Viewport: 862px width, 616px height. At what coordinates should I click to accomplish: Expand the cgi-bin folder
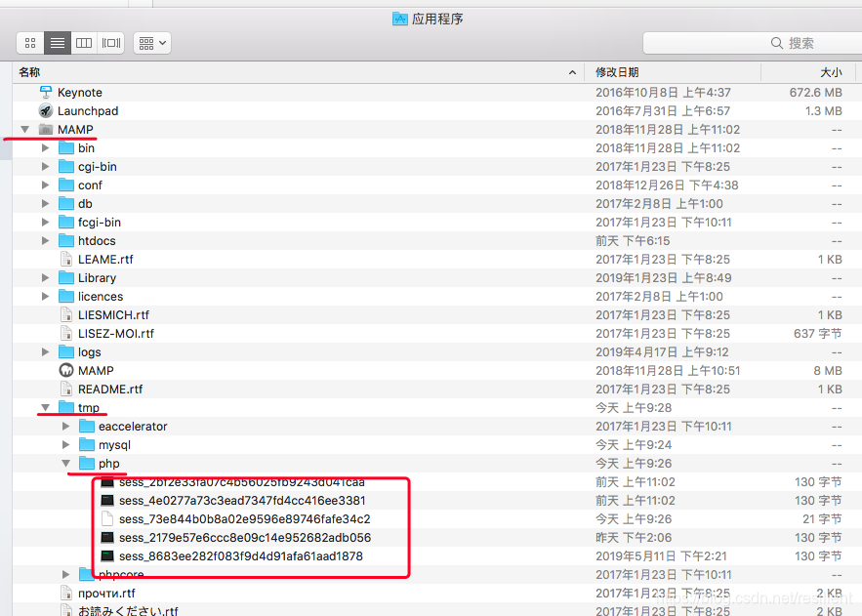tap(46, 167)
